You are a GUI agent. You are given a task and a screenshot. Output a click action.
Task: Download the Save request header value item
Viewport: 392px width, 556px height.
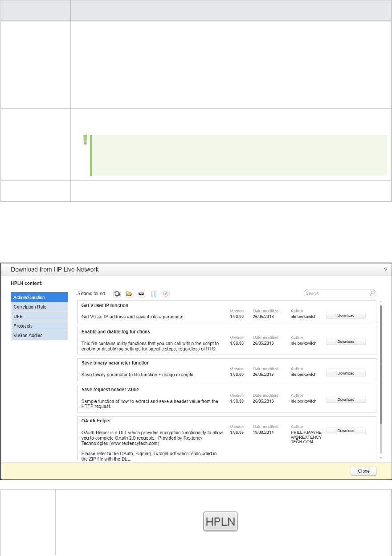(x=346, y=399)
